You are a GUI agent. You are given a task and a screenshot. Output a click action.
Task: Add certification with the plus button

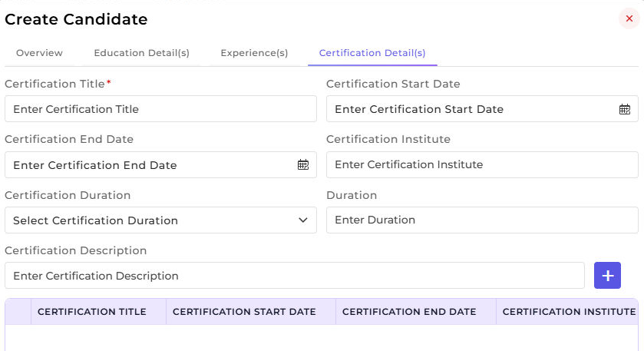click(x=607, y=276)
